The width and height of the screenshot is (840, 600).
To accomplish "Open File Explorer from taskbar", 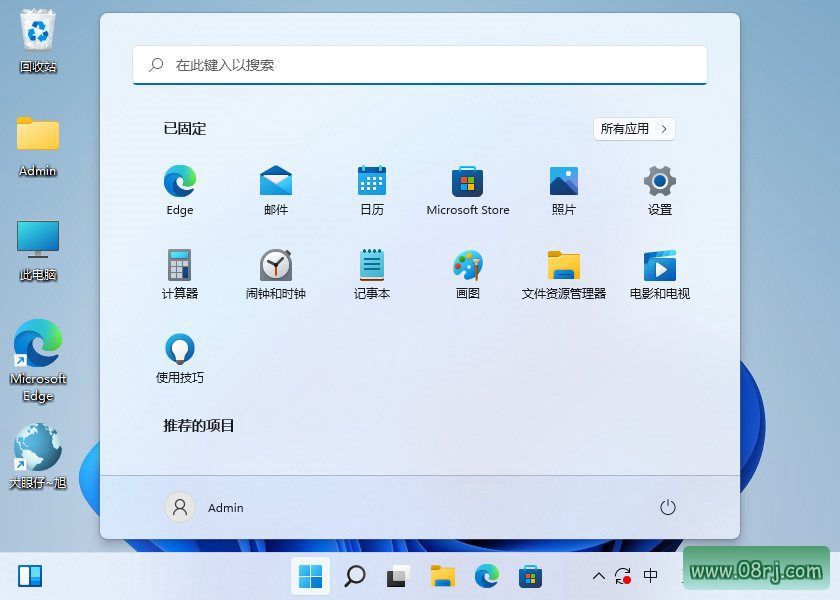I will pos(442,576).
